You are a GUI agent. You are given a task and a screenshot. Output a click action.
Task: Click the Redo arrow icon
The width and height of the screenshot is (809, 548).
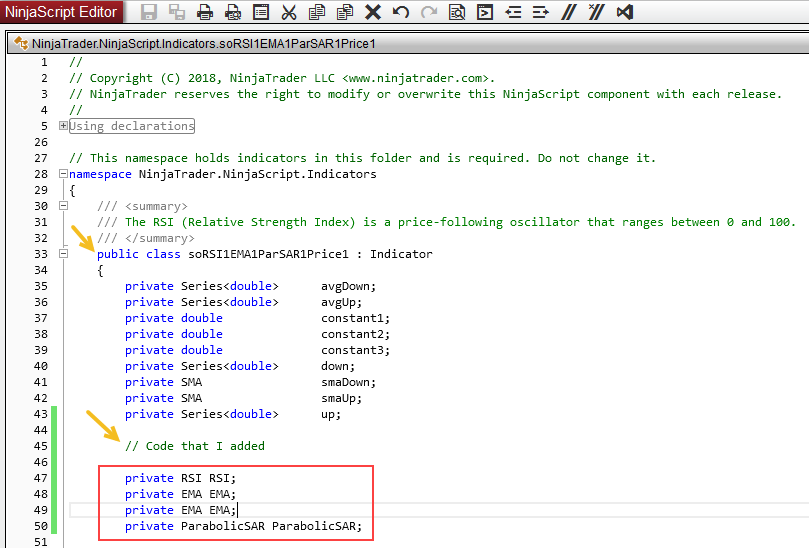point(429,12)
